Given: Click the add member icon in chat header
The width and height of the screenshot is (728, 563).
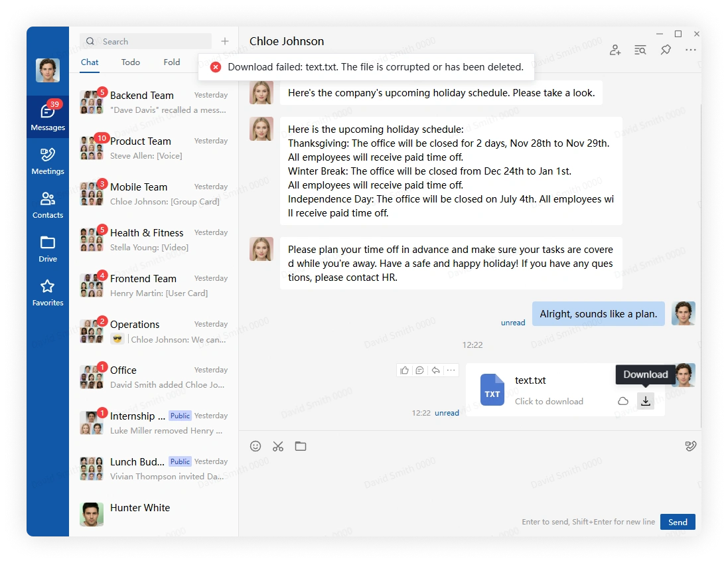Looking at the screenshot, I should pyautogui.click(x=615, y=50).
